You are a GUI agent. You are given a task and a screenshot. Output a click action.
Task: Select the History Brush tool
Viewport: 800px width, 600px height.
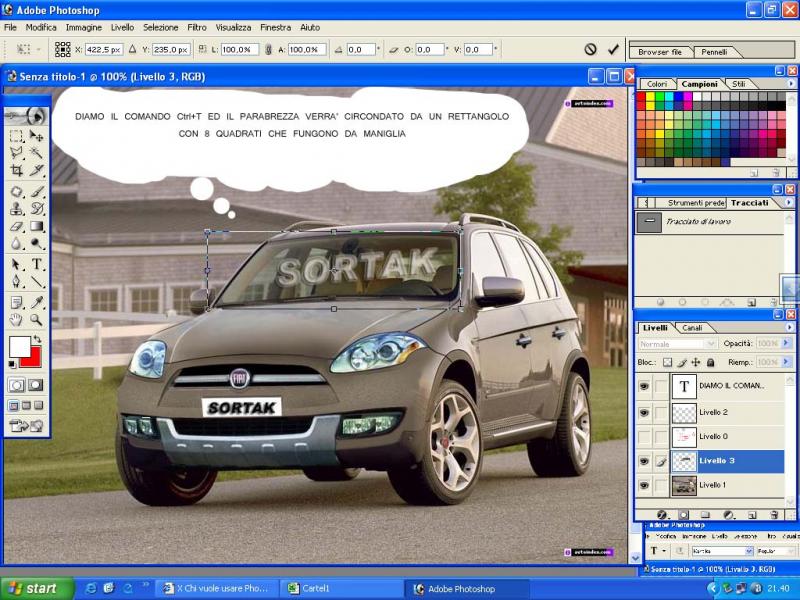(36, 209)
